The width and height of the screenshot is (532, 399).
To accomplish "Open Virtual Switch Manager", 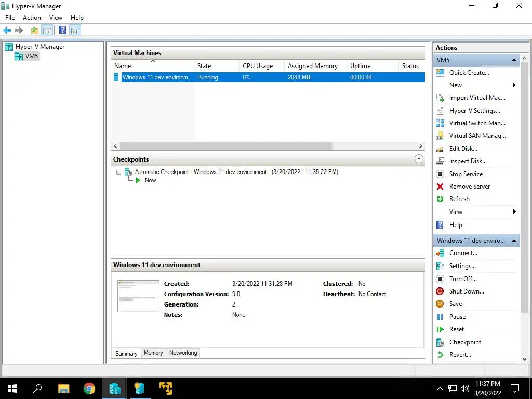I will tap(477, 123).
